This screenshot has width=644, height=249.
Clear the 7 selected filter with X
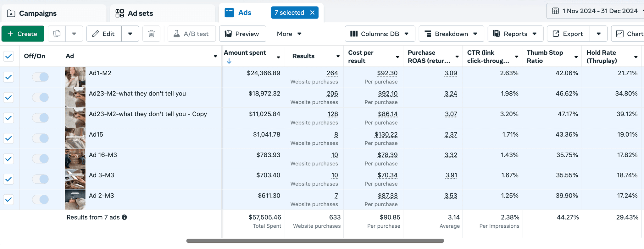(x=312, y=13)
